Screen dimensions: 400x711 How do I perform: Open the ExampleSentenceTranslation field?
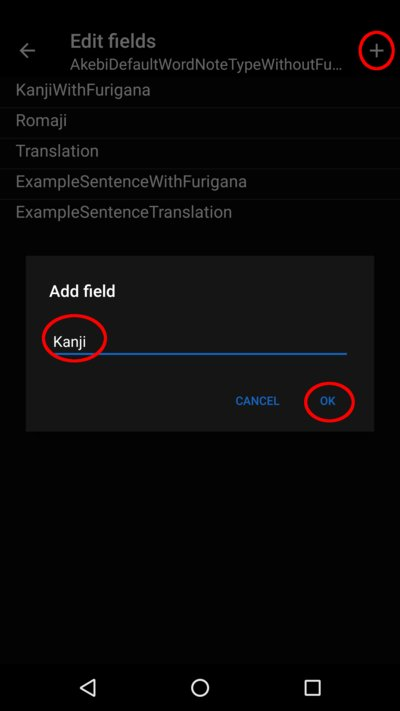click(x=200, y=212)
